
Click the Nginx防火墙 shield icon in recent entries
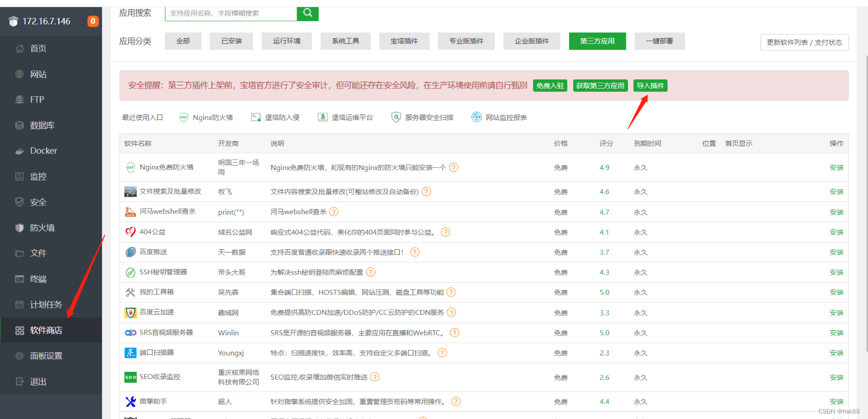(x=184, y=117)
